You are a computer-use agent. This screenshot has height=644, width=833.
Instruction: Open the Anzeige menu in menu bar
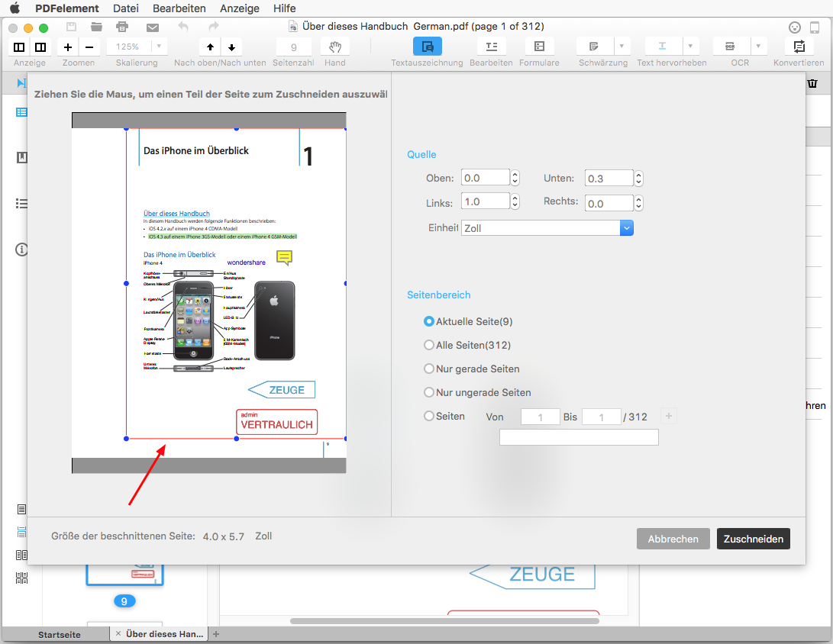[240, 8]
